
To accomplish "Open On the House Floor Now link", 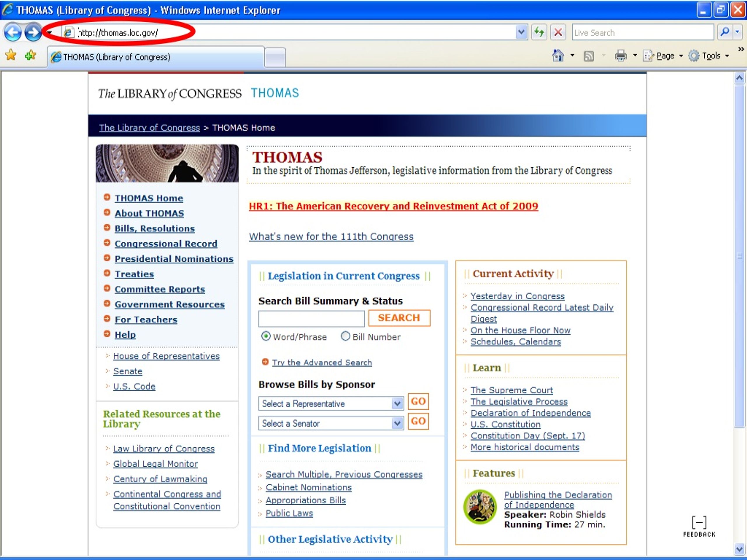I will [x=520, y=330].
